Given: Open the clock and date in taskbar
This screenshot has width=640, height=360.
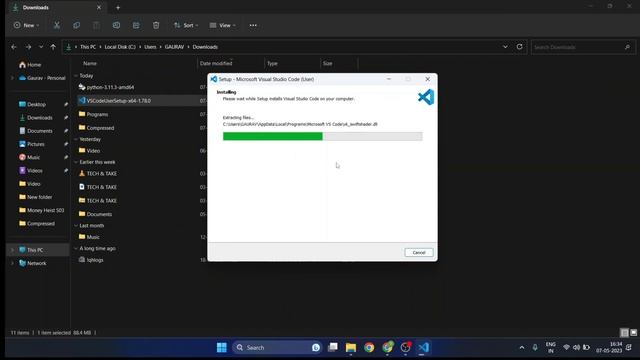Looking at the screenshot, I should coord(609,347).
